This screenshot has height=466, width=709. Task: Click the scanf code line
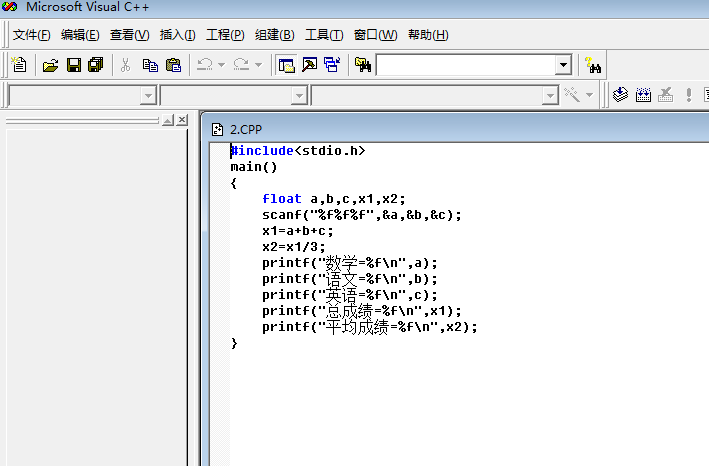click(x=362, y=215)
